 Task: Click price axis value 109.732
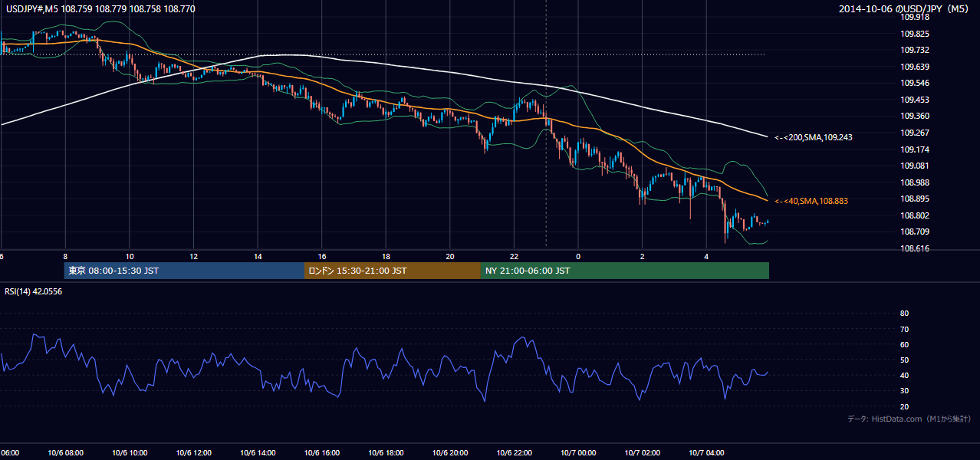click(x=914, y=50)
